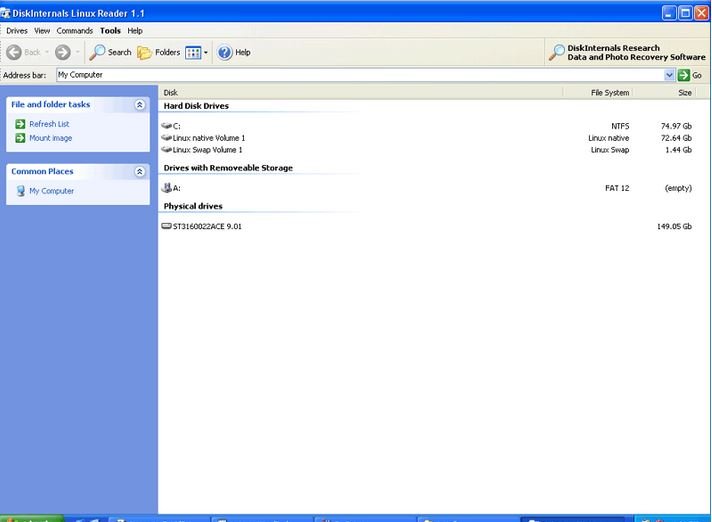Select the ST3160022ACE physical drive icon
The width and height of the screenshot is (712, 522).
166,226
